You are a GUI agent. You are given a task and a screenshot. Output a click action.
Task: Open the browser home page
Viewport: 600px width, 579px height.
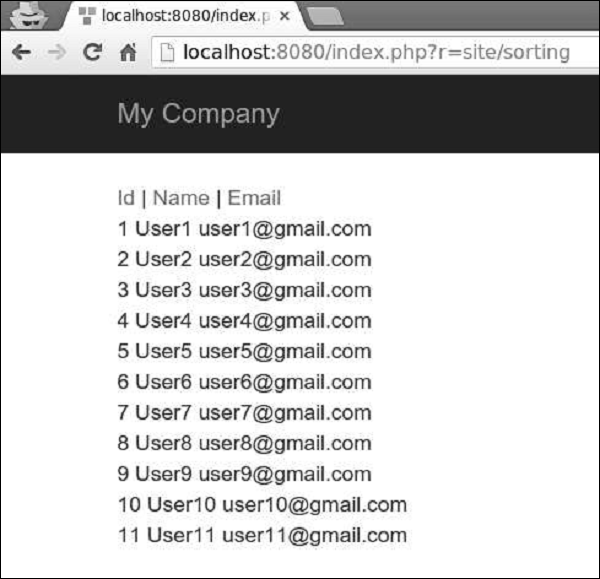click(x=128, y=53)
